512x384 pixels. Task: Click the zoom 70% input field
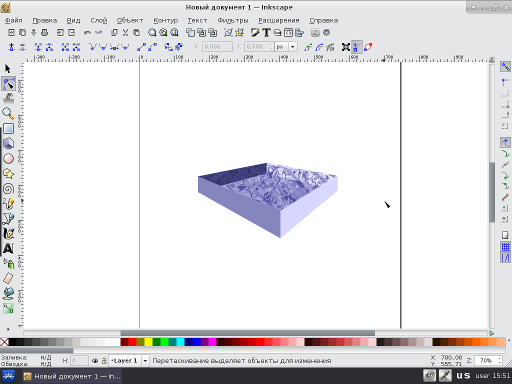487,360
